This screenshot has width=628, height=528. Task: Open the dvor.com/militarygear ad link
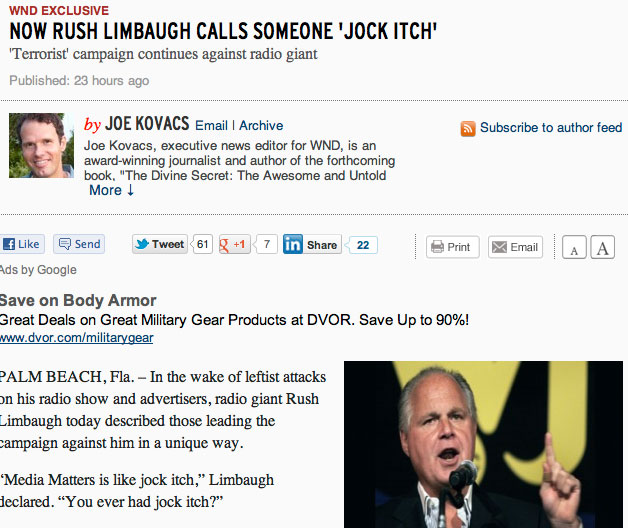coord(76,338)
